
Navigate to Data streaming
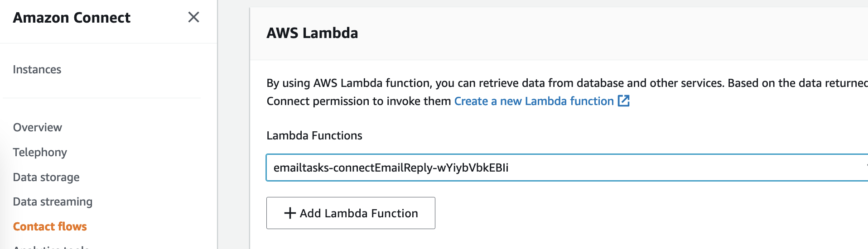53,201
